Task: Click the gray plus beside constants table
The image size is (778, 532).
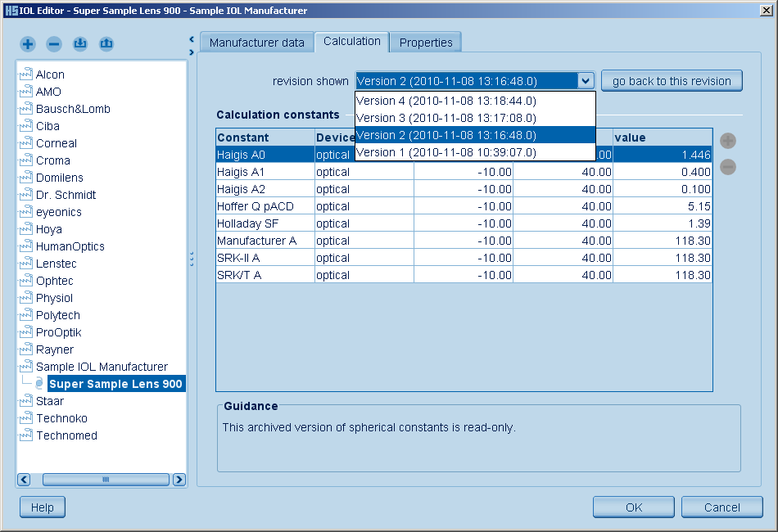Action: click(727, 141)
